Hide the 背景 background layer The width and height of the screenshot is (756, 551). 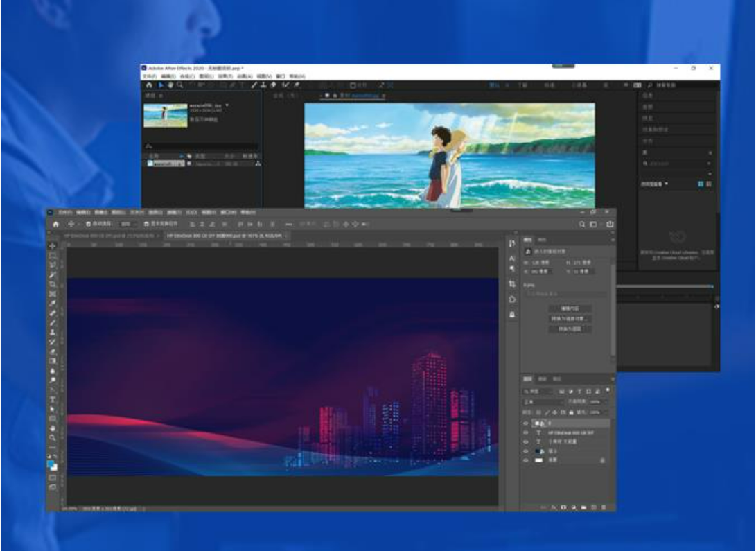click(526, 460)
